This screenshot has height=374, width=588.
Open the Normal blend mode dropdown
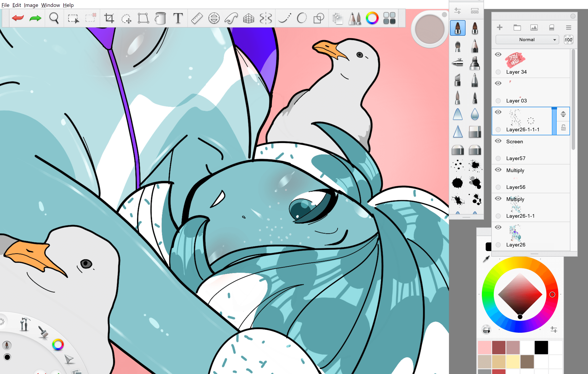(527, 40)
